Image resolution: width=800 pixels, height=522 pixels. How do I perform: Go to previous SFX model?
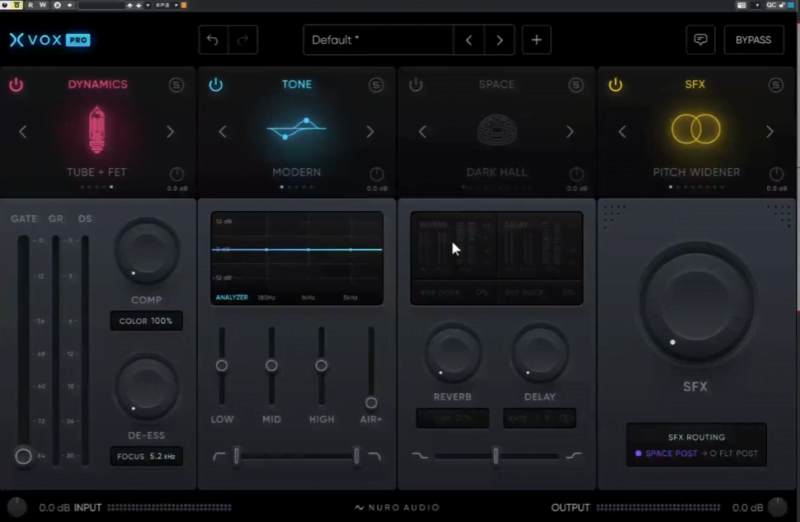click(622, 132)
